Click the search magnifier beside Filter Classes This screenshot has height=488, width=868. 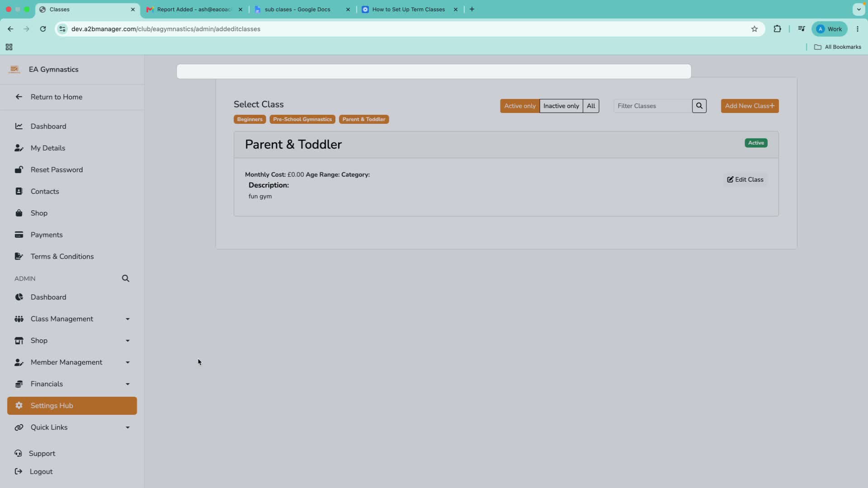(699, 106)
